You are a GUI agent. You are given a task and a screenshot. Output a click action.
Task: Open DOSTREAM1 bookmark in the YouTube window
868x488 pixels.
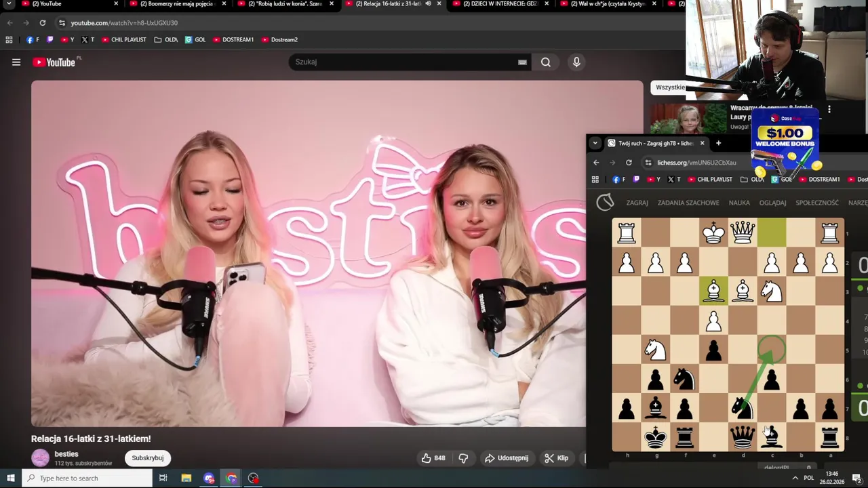(233, 40)
